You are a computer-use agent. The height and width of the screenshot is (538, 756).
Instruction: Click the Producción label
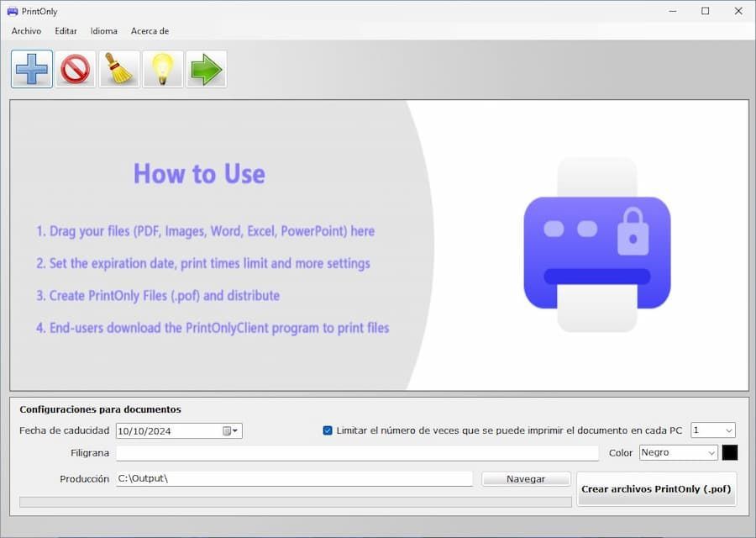(x=84, y=478)
